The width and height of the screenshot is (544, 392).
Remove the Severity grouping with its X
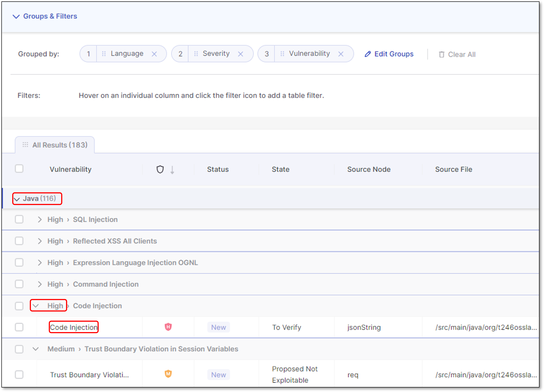click(x=240, y=54)
